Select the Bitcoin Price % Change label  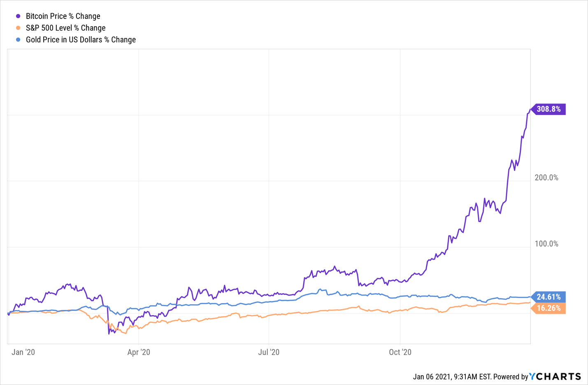coord(63,16)
